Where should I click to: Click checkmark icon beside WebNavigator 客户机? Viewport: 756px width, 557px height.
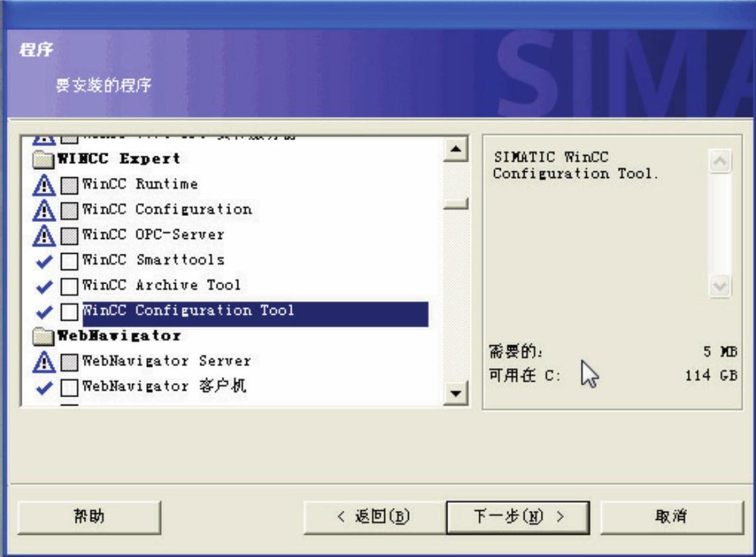(44, 387)
